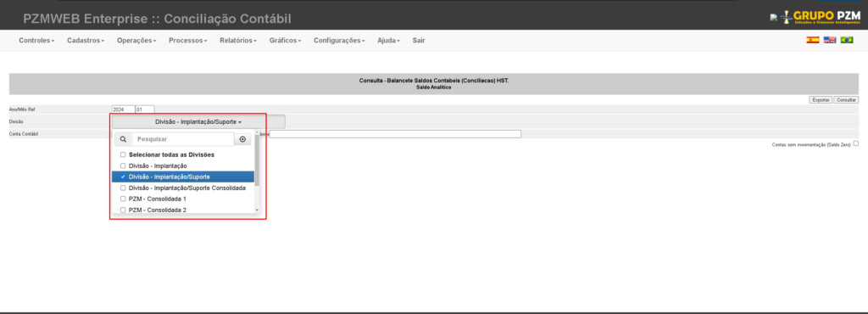Open the Processos menu
This screenshot has width=868, height=314.
coord(188,41)
